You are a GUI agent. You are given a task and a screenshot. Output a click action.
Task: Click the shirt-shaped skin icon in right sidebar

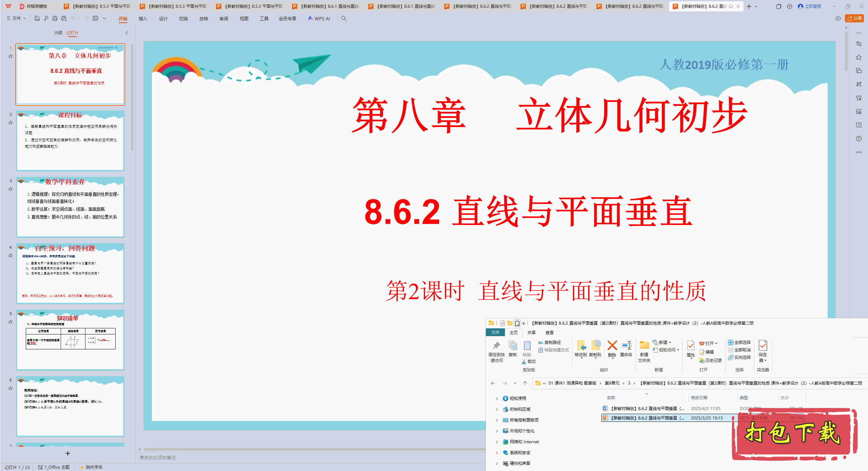point(859,98)
